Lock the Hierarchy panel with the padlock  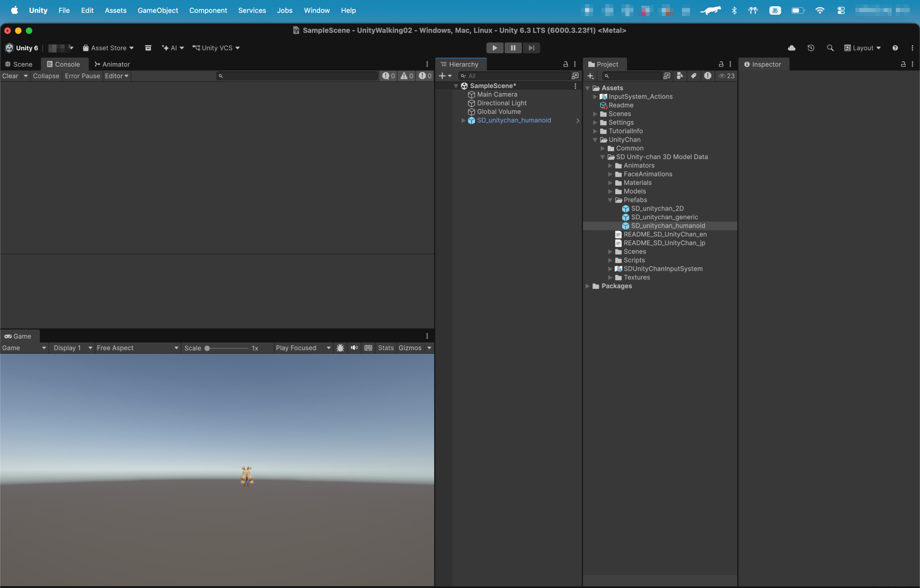tap(565, 64)
